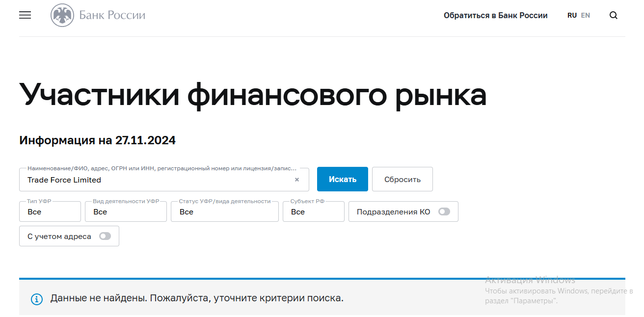Viewport: 644px width, 317px height.
Task: Turn on the "С учетом адреса" switch
Action: coord(105,236)
